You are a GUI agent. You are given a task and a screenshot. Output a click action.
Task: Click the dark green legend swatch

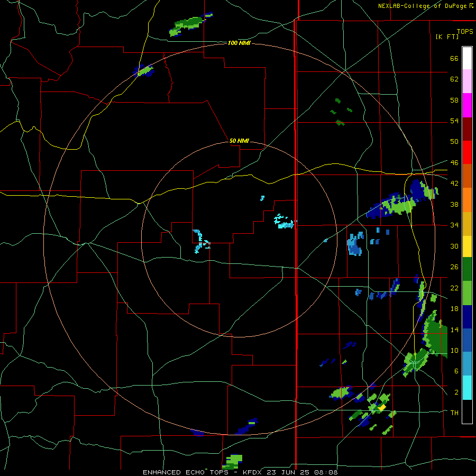(467, 269)
